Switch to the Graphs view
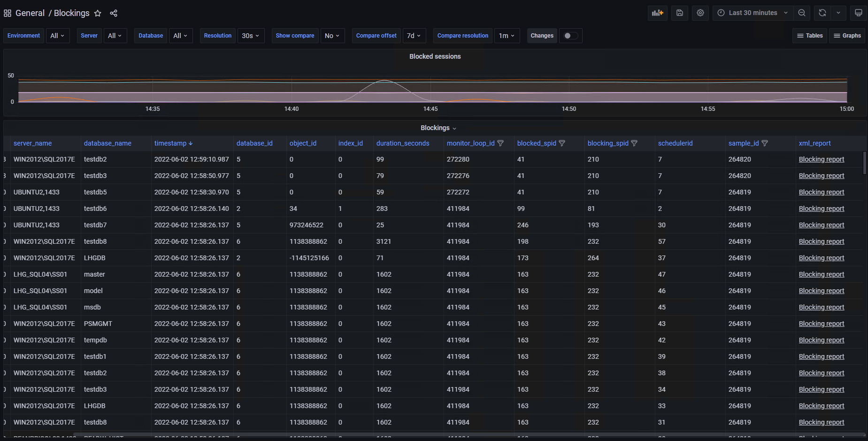868x441 pixels. pos(847,35)
